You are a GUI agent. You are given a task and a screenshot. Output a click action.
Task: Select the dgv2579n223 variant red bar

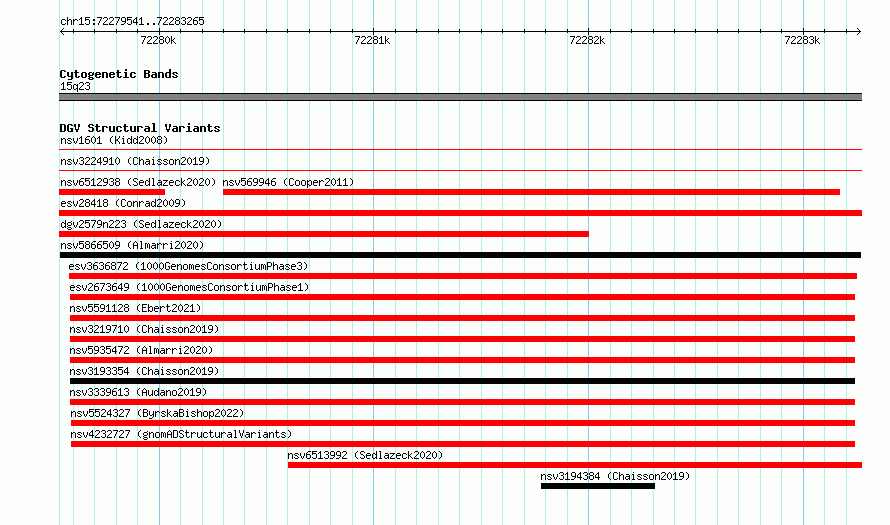[x=324, y=234]
